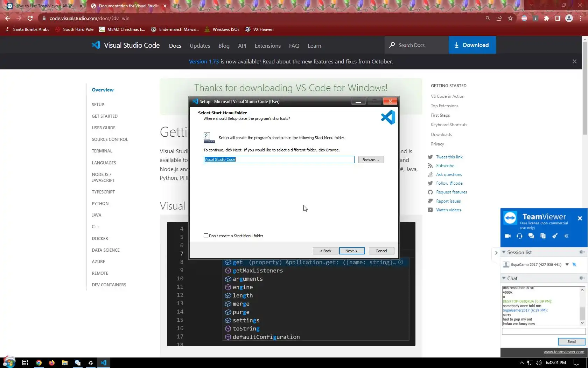The width and height of the screenshot is (588, 368).
Task: Click the volume icon in system tray
Action: pyautogui.click(x=539, y=363)
